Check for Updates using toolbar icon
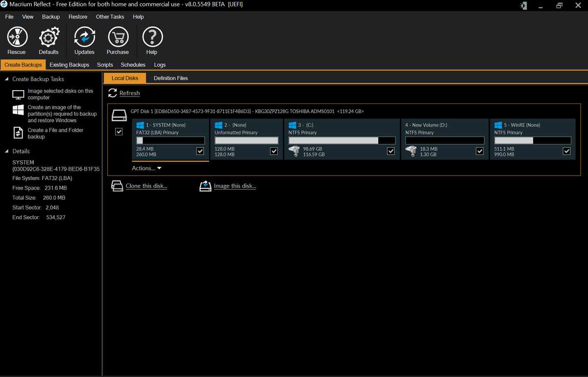 [x=84, y=37]
